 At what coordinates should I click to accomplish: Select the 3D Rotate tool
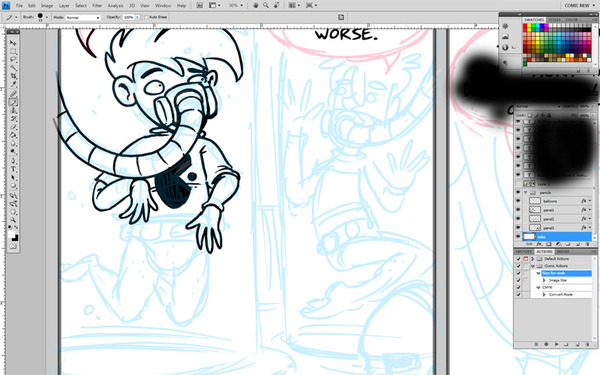click(x=13, y=195)
